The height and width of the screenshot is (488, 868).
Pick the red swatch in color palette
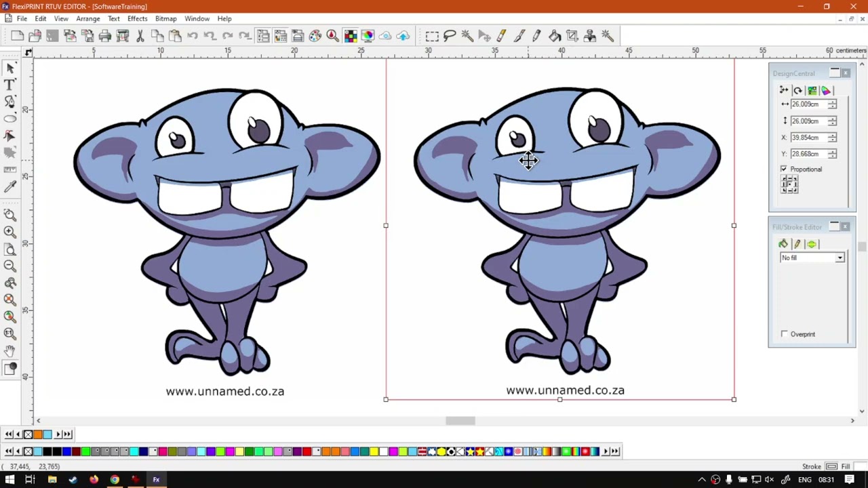(x=307, y=451)
